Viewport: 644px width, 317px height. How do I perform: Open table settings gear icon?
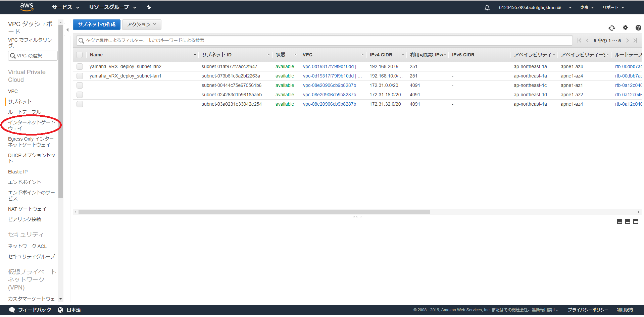click(x=625, y=28)
